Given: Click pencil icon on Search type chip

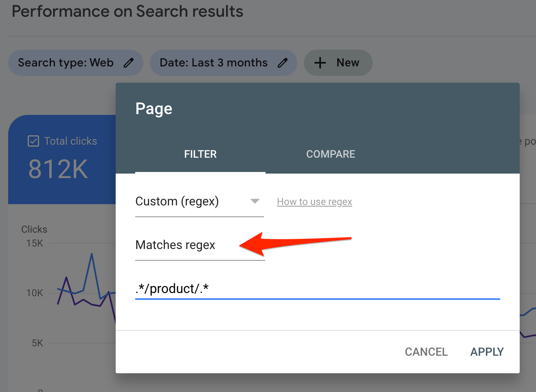Looking at the screenshot, I should 129,63.
